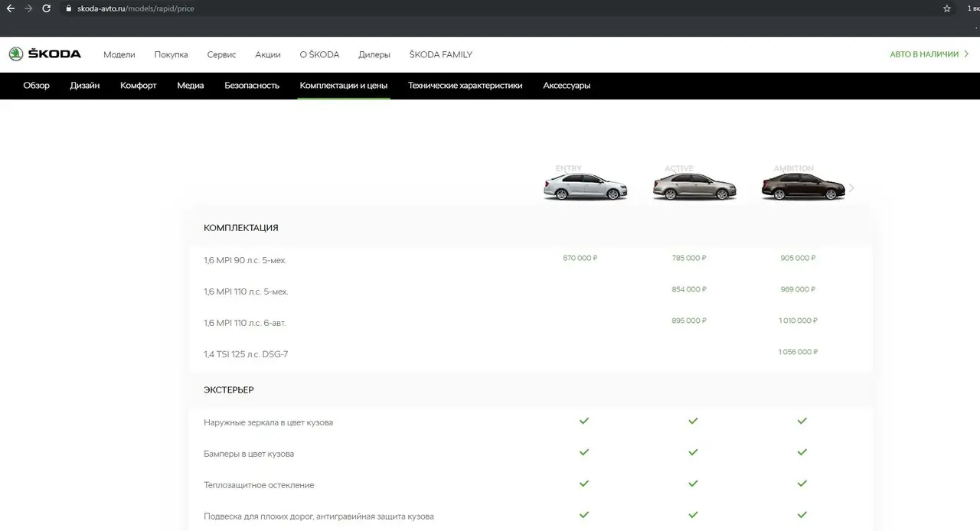Click the 854 000 ₽ Active price
Screen dimensions: 980x531
pos(689,290)
